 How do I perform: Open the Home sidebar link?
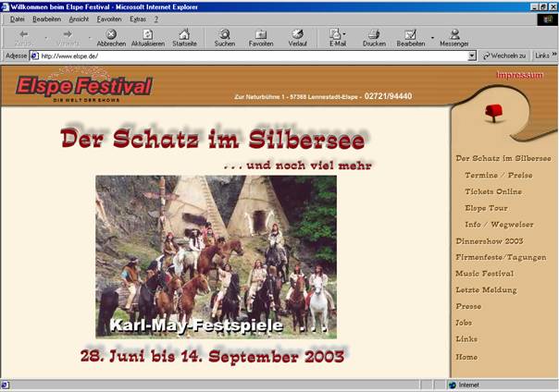466,357
